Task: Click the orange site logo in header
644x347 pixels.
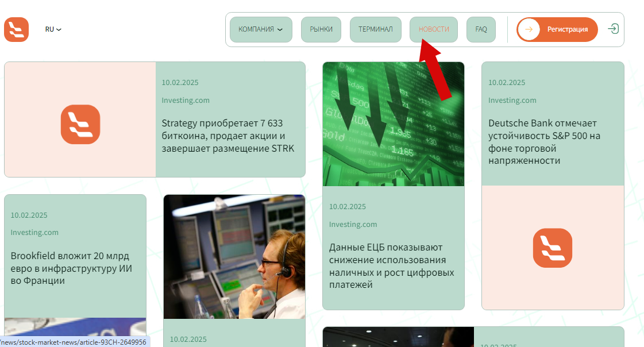Action: pos(17,29)
